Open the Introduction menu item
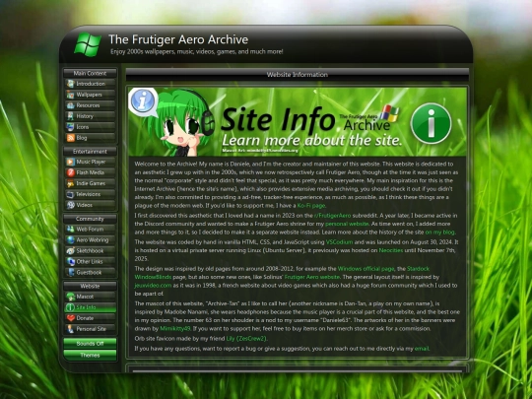532x399 pixels. (91, 84)
